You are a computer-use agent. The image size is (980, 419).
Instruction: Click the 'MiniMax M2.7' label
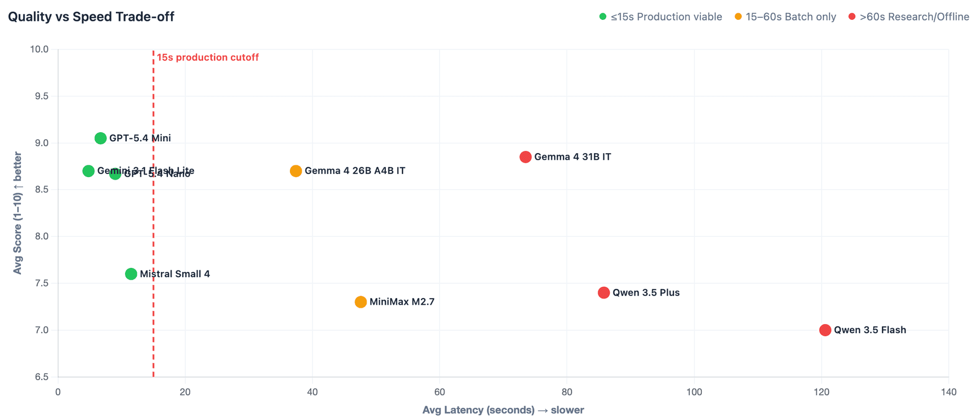coord(402,302)
